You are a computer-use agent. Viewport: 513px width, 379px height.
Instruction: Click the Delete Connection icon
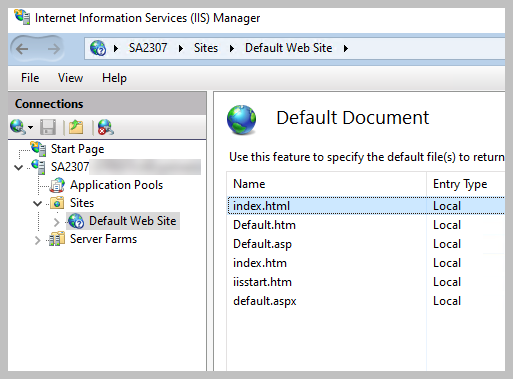[106, 127]
